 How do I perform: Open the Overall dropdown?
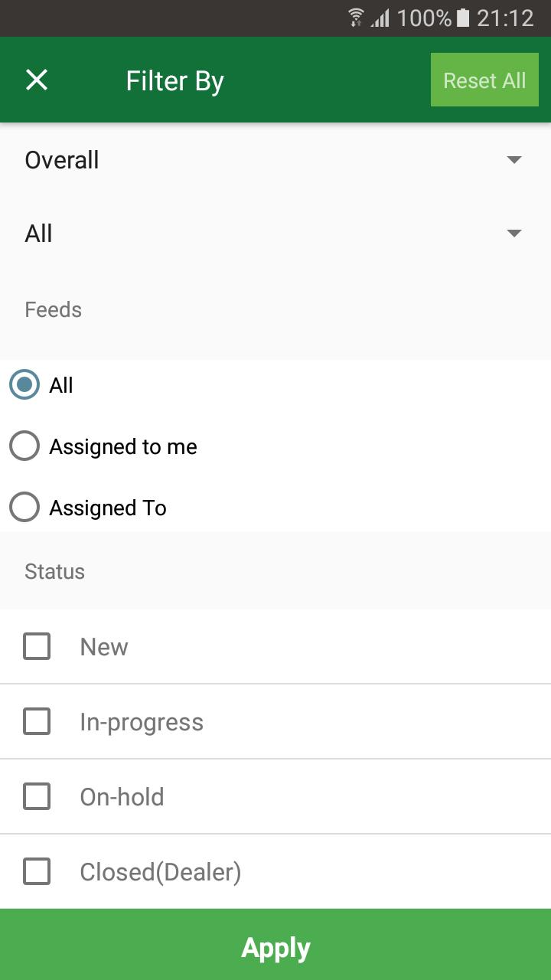coord(275,160)
